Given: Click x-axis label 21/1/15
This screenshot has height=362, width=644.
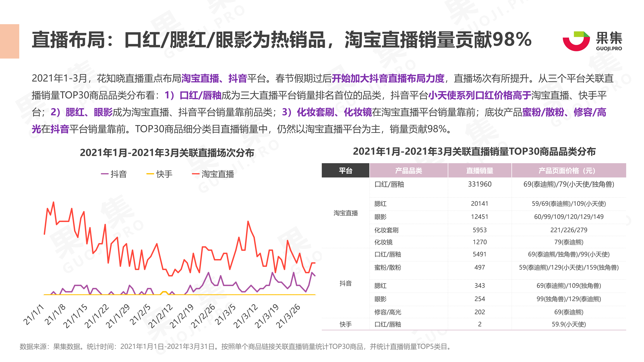Looking at the screenshot, I should click(75, 316).
